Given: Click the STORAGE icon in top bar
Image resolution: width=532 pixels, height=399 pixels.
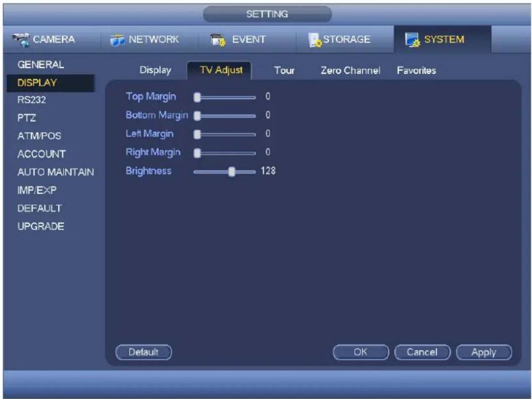Looking at the screenshot, I should [315, 40].
